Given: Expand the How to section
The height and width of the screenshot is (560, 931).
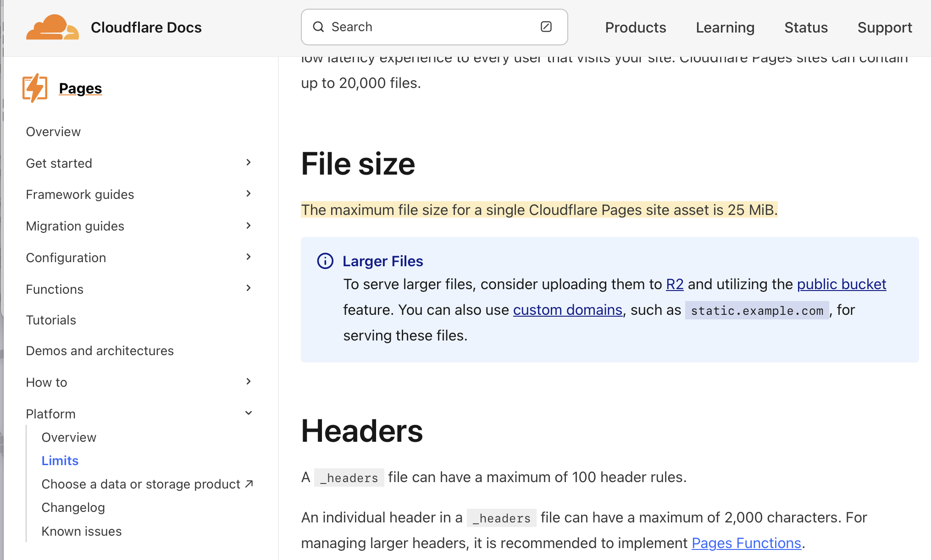Looking at the screenshot, I should pyautogui.click(x=248, y=382).
